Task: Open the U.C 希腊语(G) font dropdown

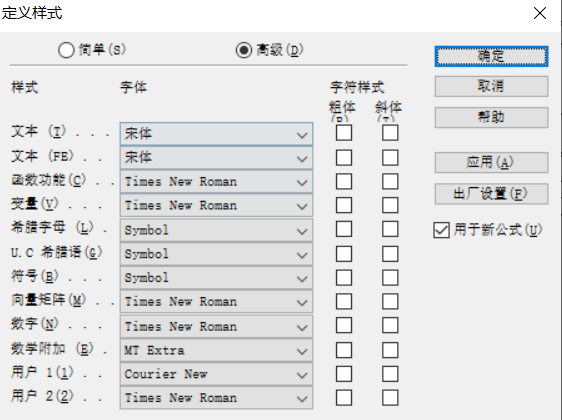Action: click(216, 254)
